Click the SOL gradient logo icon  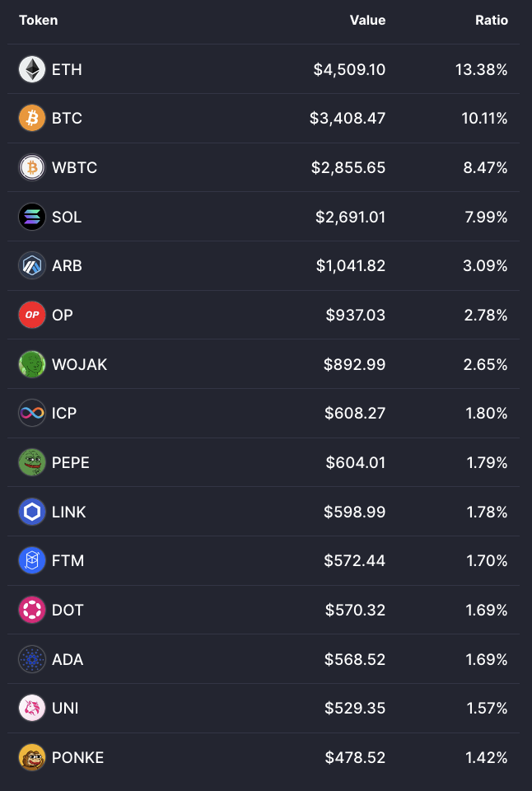(32, 217)
